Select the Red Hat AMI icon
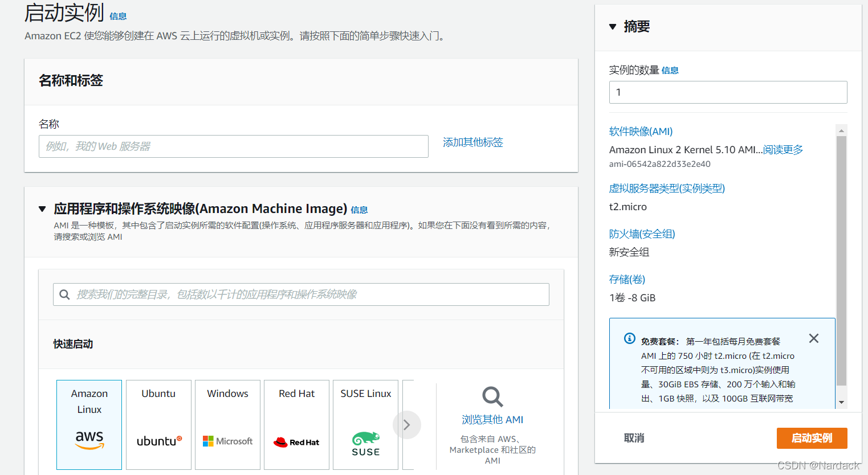Screen dimensions: 868x475 (296, 441)
